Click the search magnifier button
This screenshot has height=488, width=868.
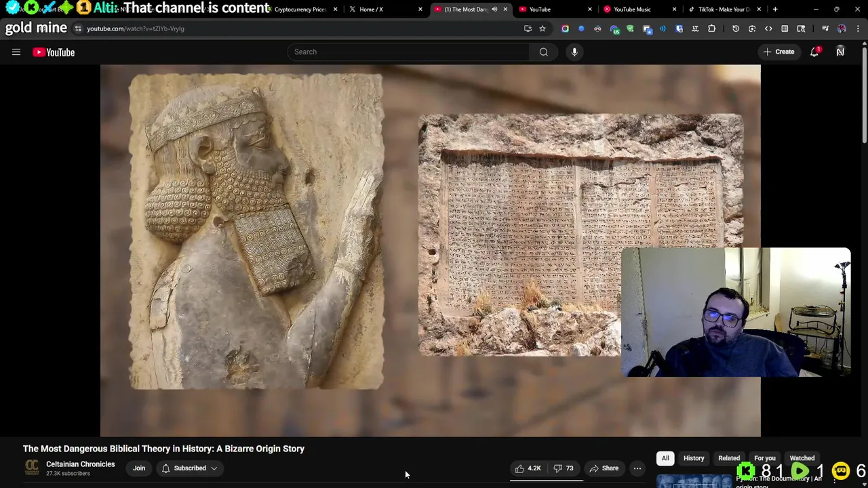tap(544, 52)
